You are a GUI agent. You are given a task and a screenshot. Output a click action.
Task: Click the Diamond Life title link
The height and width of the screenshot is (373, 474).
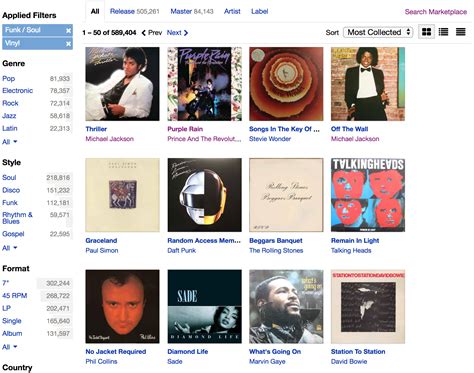tap(188, 352)
